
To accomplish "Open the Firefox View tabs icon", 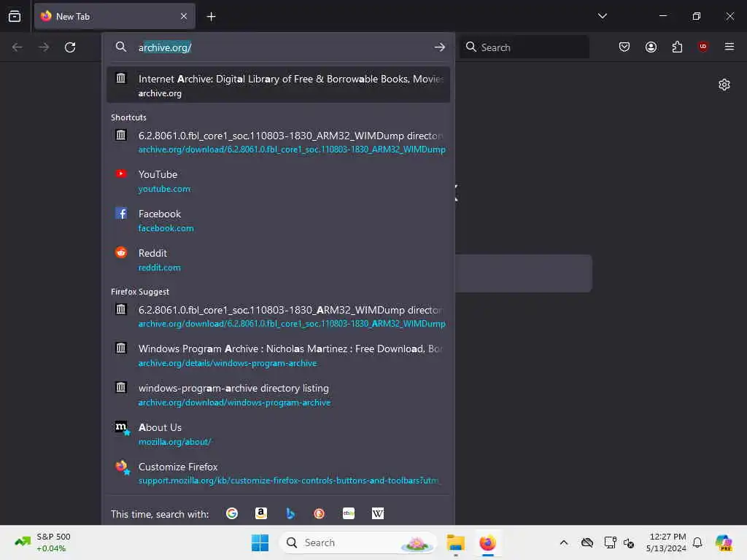I will (x=15, y=16).
